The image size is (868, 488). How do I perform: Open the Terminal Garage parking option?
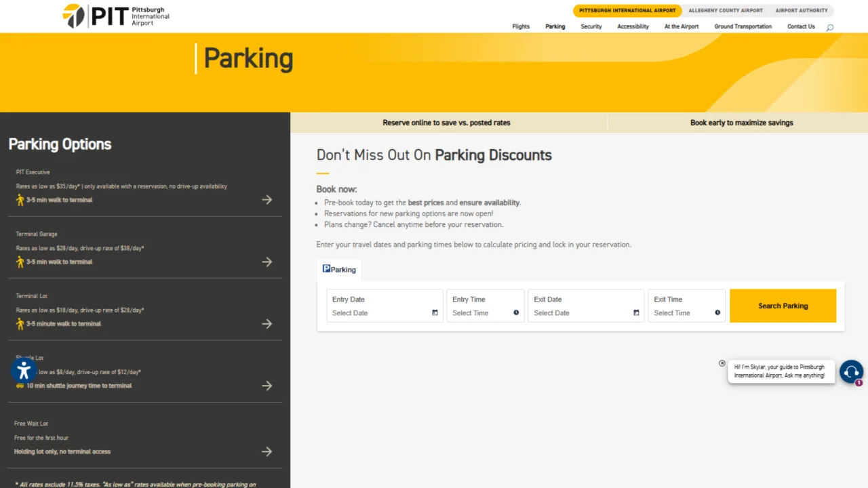pyautogui.click(x=144, y=248)
